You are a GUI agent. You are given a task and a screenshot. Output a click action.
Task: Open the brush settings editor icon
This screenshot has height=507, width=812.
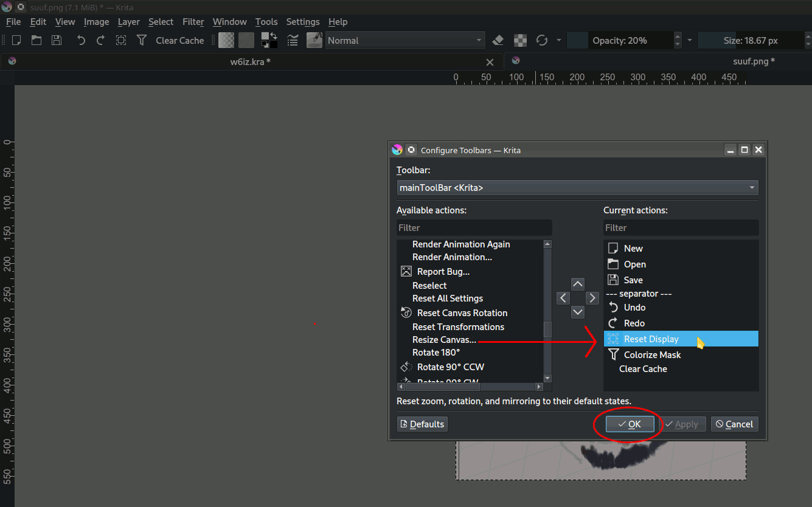coord(293,40)
